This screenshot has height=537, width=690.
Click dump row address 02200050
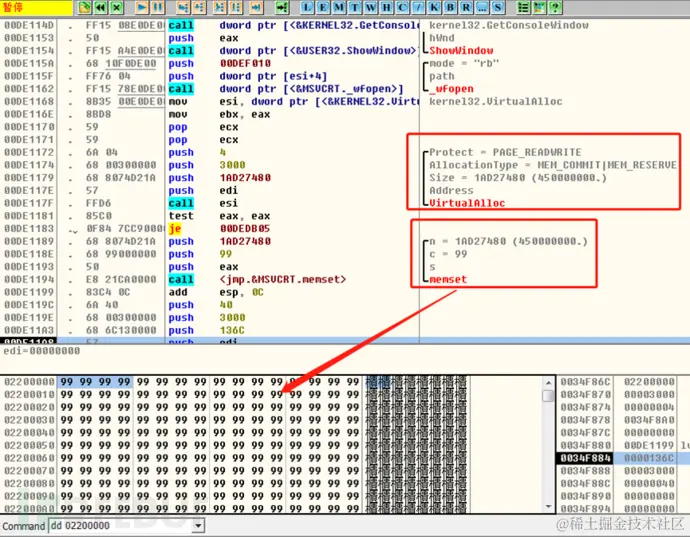coord(29,445)
